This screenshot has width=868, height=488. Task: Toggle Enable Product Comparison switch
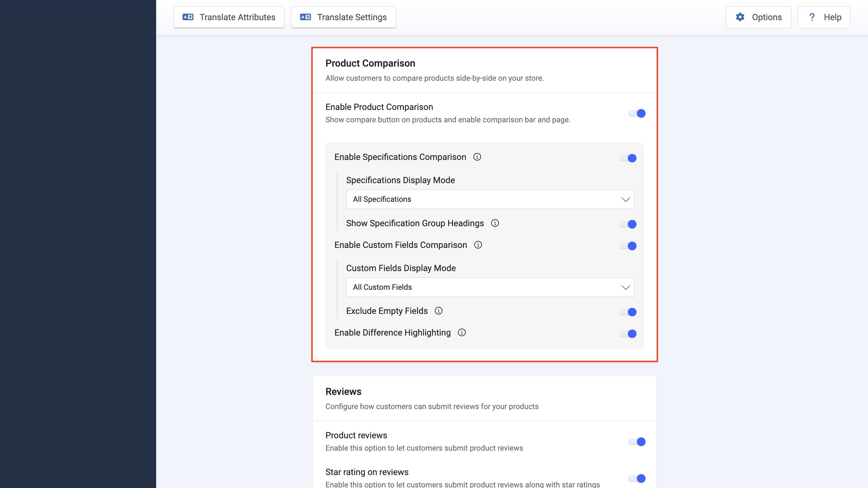[637, 114]
